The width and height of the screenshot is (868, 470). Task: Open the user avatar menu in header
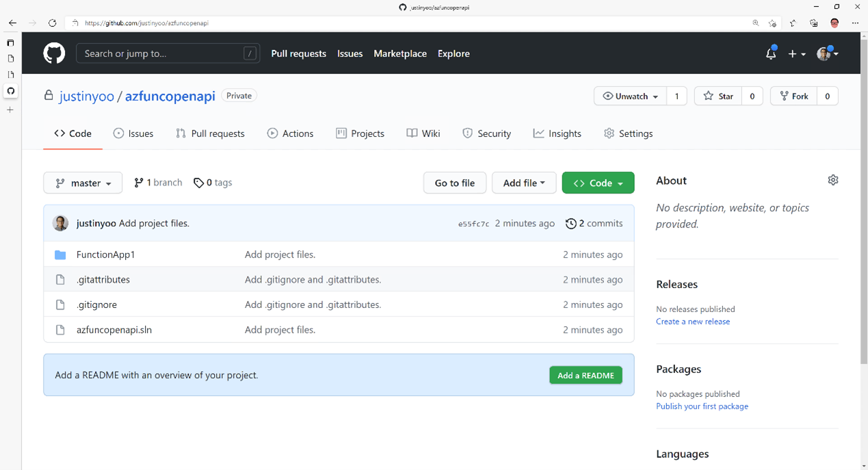[828, 53]
